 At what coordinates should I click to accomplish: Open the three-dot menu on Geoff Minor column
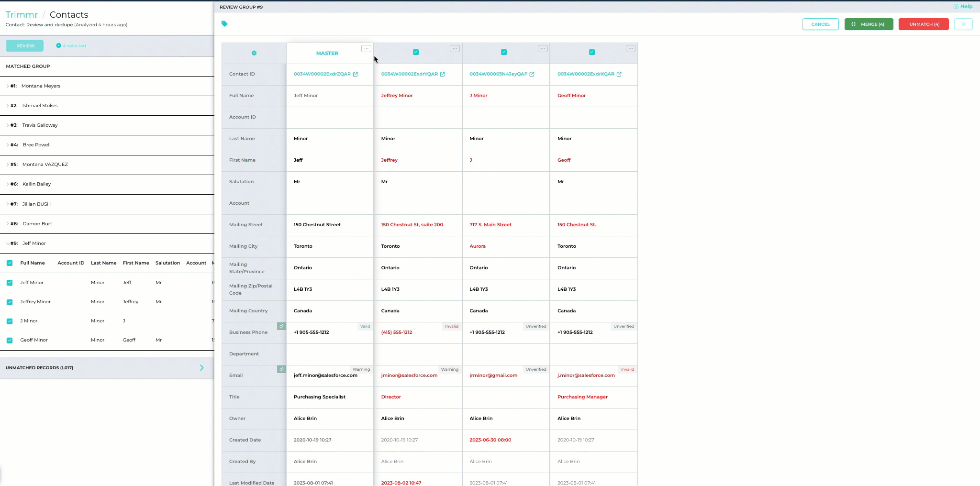pos(631,49)
